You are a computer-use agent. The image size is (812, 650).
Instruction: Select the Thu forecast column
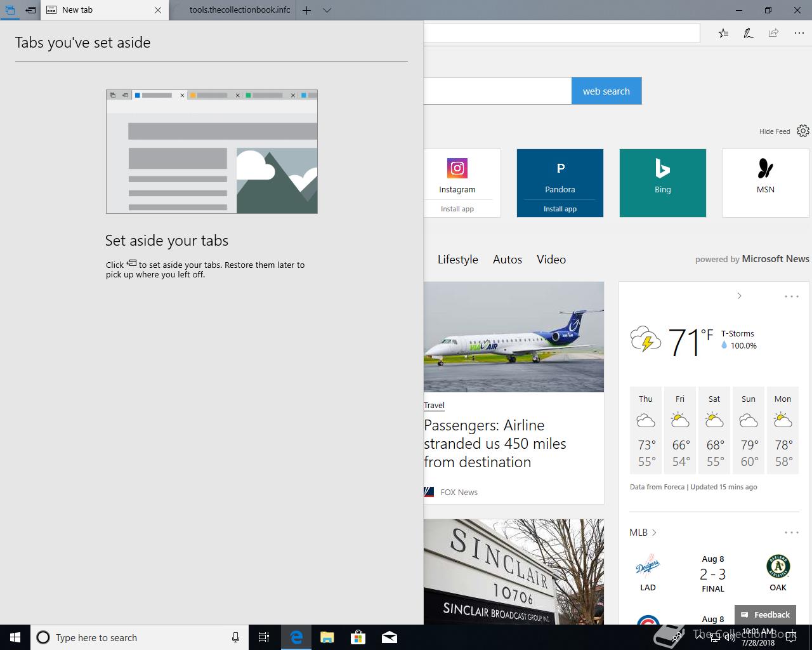(x=646, y=430)
